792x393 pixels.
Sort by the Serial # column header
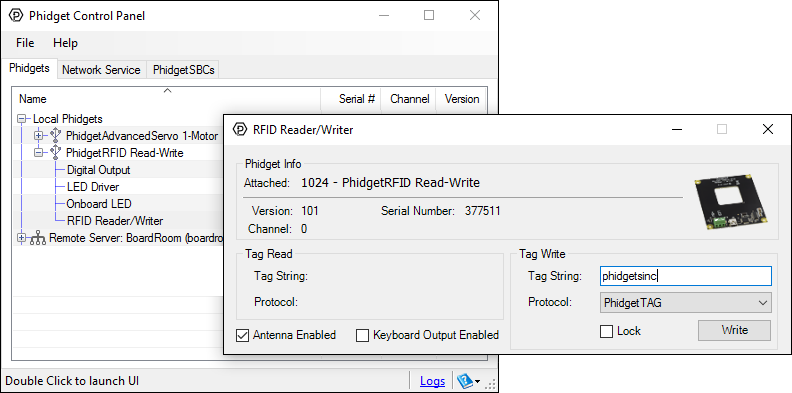pos(351,99)
